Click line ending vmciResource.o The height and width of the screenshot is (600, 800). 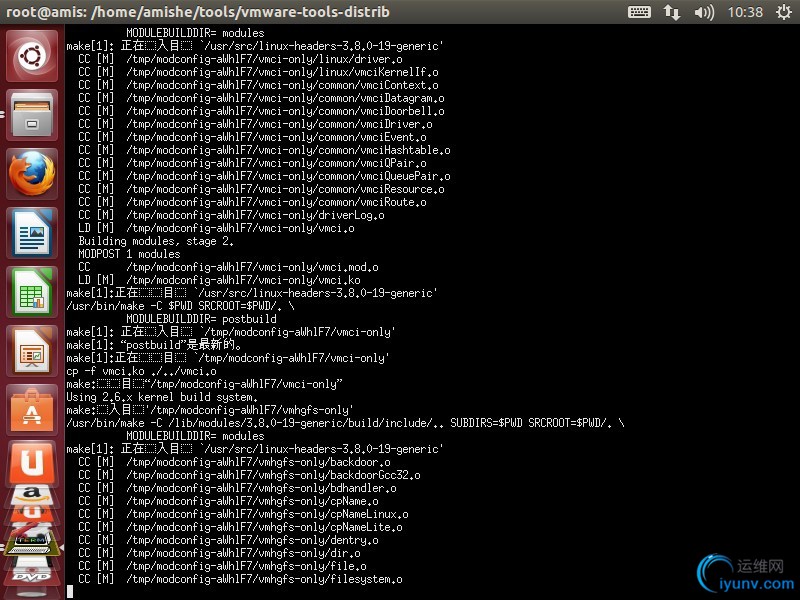tap(261, 189)
